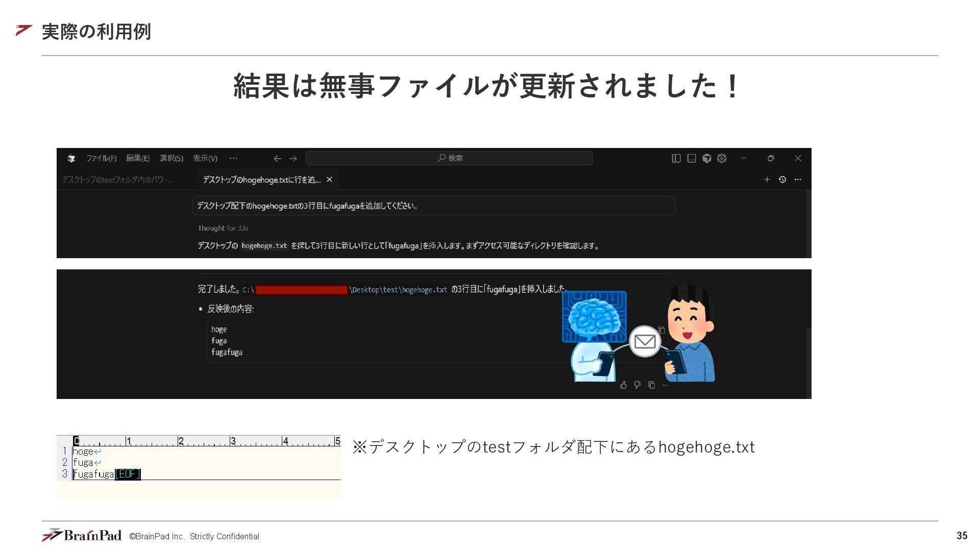Open chat history clock icon
This screenshot has height=551, width=980.
click(782, 180)
